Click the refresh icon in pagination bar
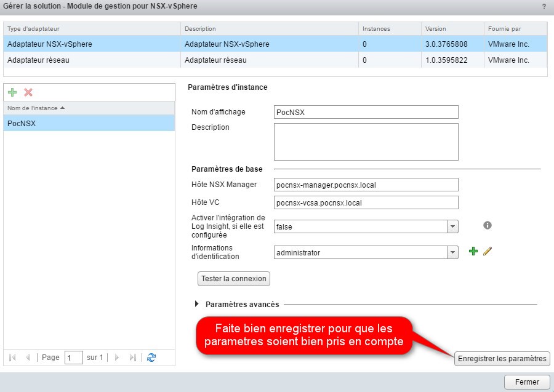Screen dimensions: 554x392 pos(151,358)
